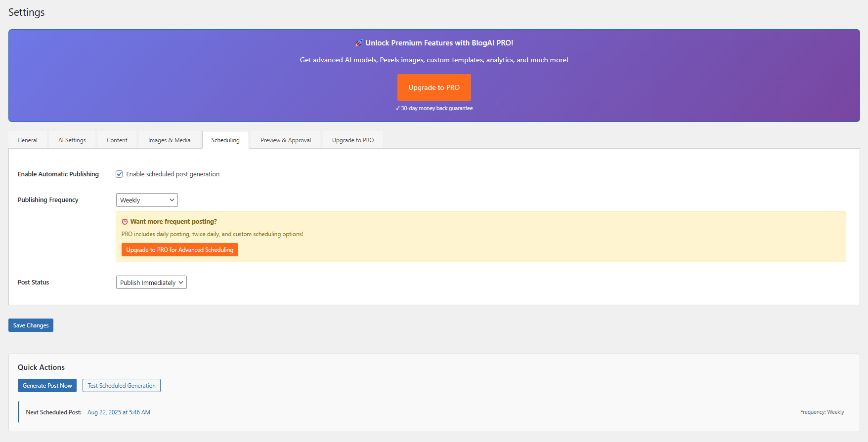Image resolution: width=868 pixels, height=442 pixels.
Task: Uncheck Enable scheduled post generation
Action: 119,174
